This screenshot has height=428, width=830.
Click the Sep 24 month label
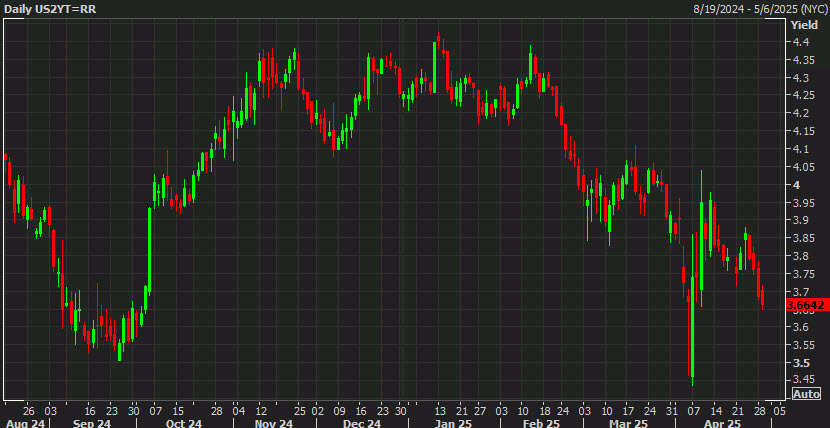[92, 423]
